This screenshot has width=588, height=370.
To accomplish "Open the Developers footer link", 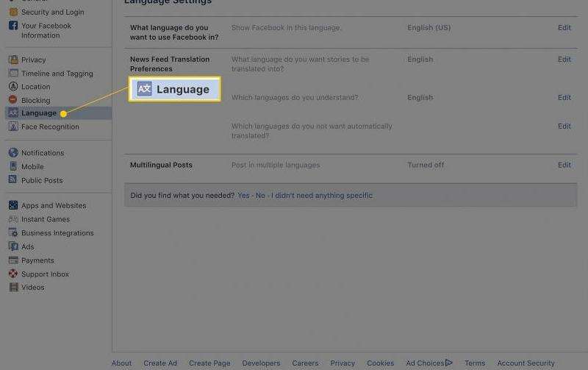I will (261, 363).
